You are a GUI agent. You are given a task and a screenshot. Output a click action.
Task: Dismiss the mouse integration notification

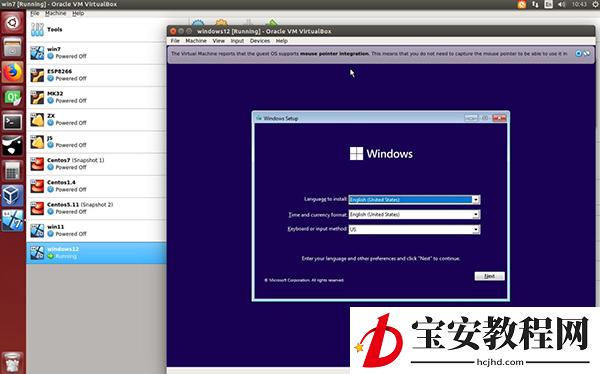[x=579, y=54]
